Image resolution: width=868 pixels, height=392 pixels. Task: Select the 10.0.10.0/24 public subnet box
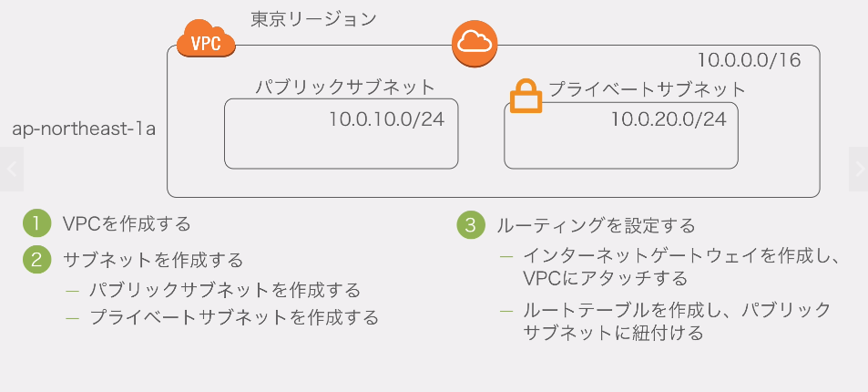pos(341,135)
